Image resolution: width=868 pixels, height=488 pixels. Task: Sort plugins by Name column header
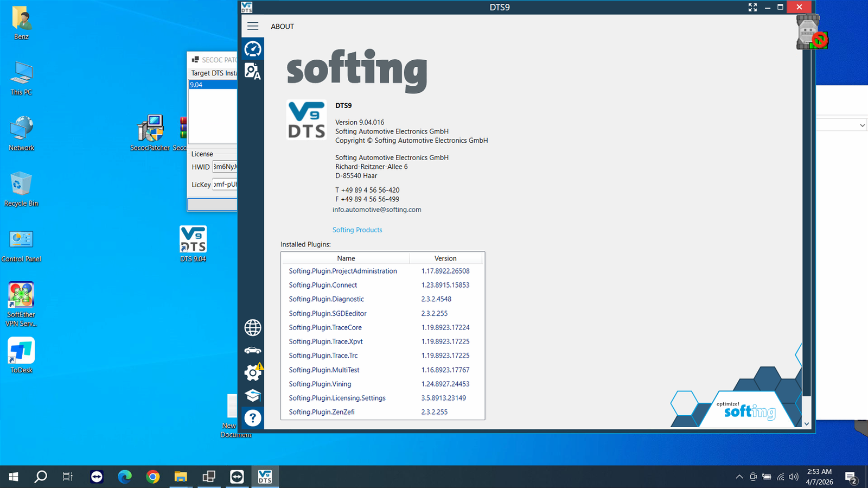(x=346, y=258)
